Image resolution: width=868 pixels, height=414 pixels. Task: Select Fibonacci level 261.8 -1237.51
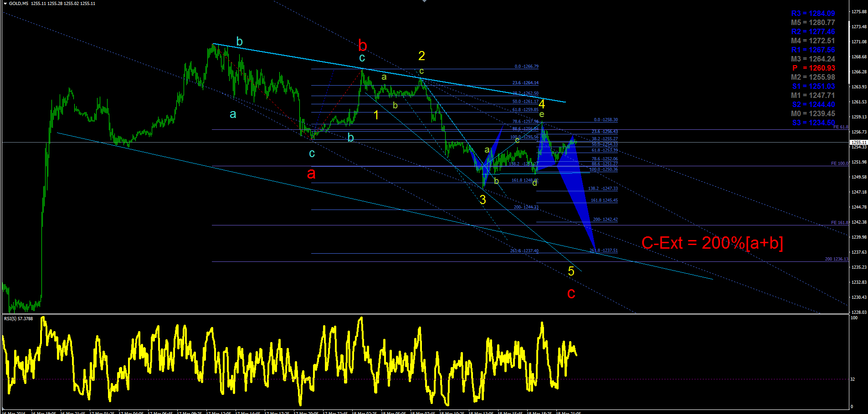604,250
